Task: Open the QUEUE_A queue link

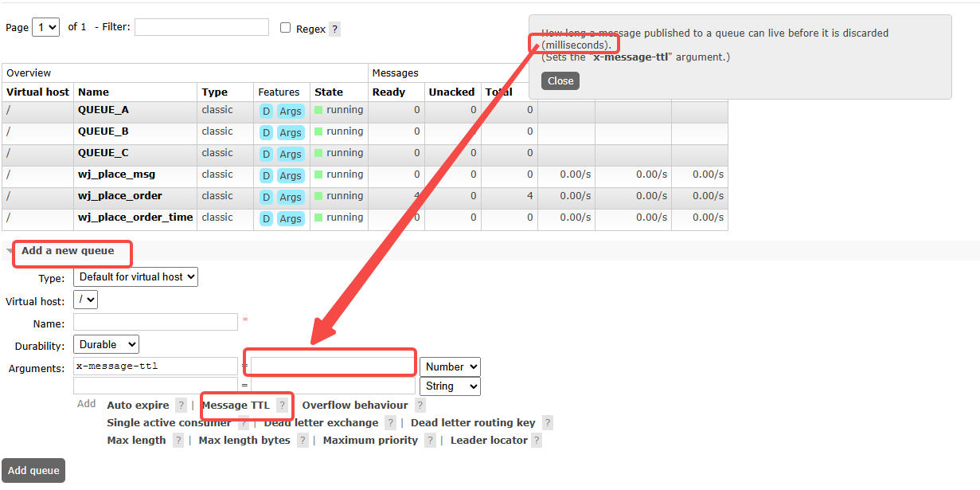Action: (x=103, y=110)
